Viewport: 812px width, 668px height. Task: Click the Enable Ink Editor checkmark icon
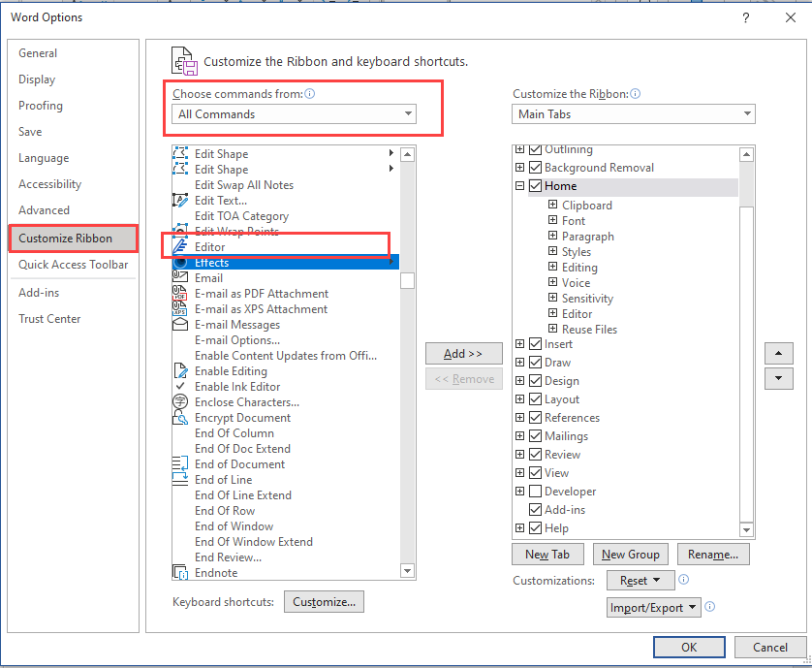tap(179, 386)
